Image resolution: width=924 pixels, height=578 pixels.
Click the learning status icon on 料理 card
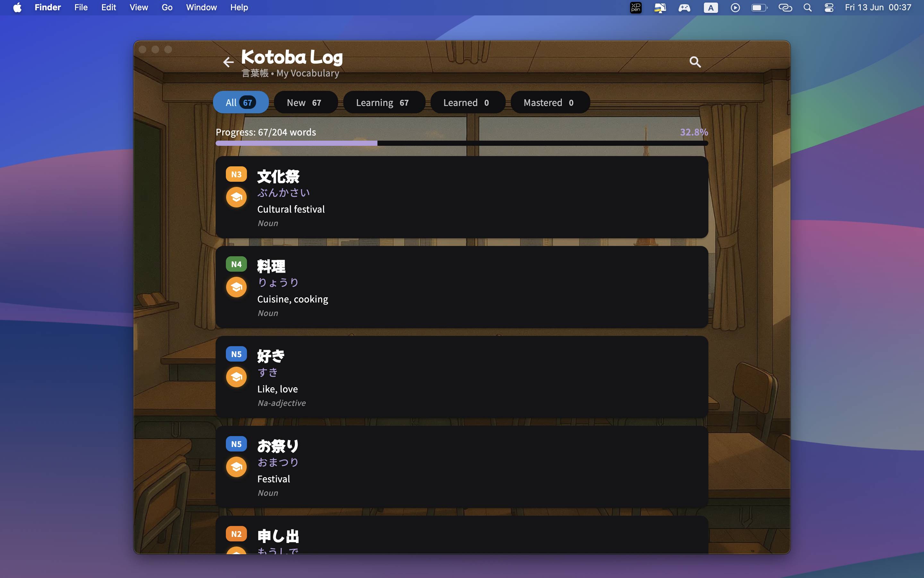[236, 287]
